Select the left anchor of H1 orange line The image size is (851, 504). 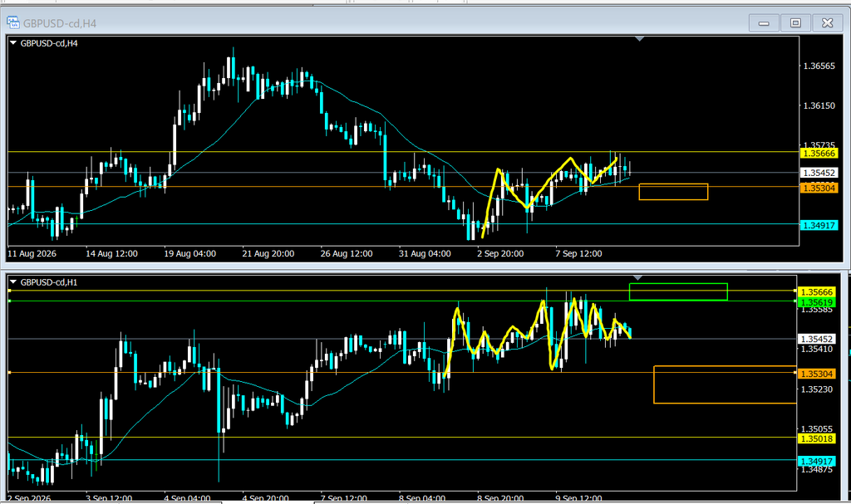pyautogui.click(x=9, y=372)
